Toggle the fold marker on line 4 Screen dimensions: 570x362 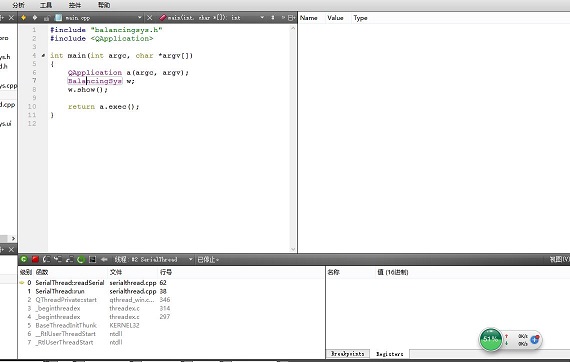(43, 56)
